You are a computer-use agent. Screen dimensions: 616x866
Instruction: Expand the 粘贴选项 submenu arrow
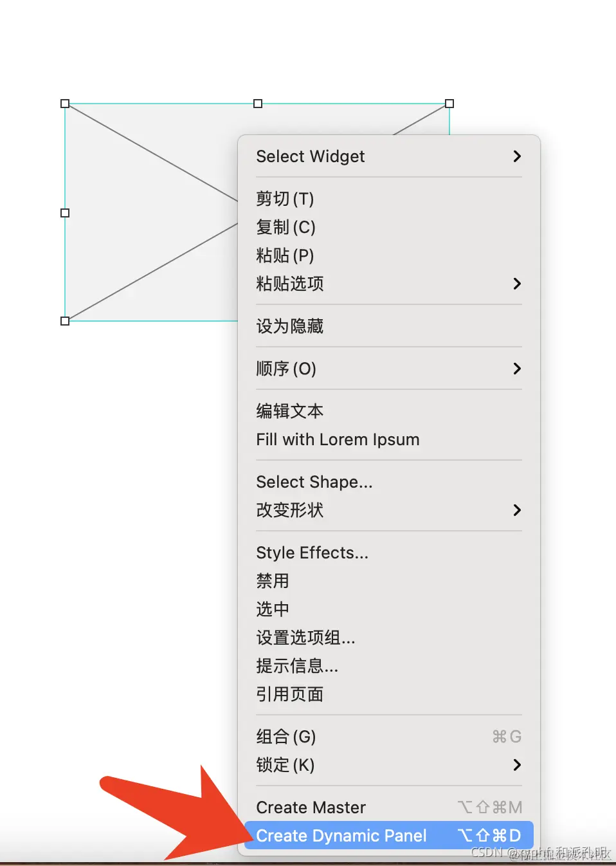[517, 284]
